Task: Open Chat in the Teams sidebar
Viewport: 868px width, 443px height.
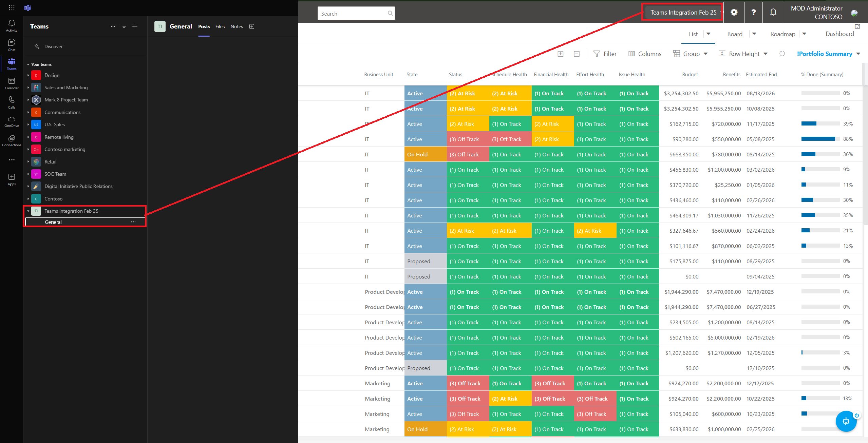Action: pyautogui.click(x=12, y=45)
